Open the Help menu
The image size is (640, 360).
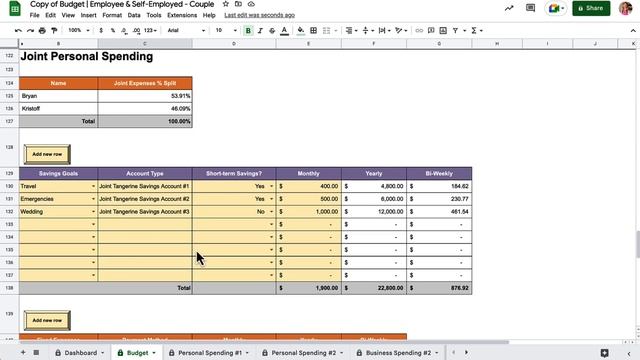click(209, 15)
